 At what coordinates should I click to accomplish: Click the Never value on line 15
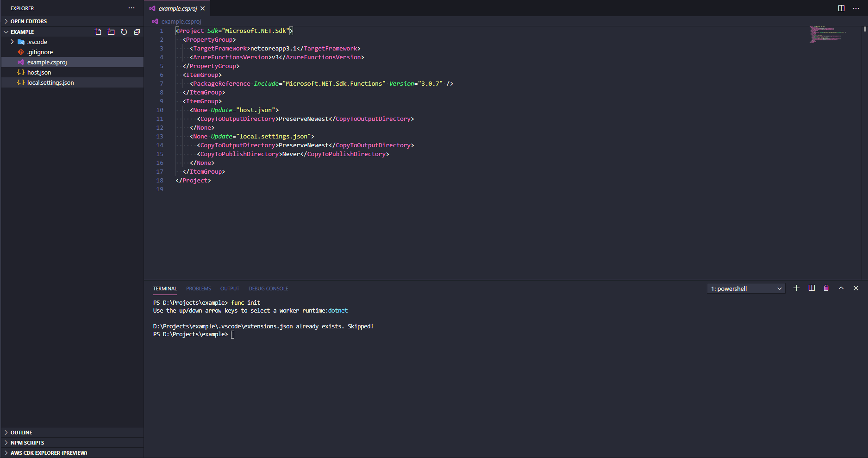tap(291, 154)
